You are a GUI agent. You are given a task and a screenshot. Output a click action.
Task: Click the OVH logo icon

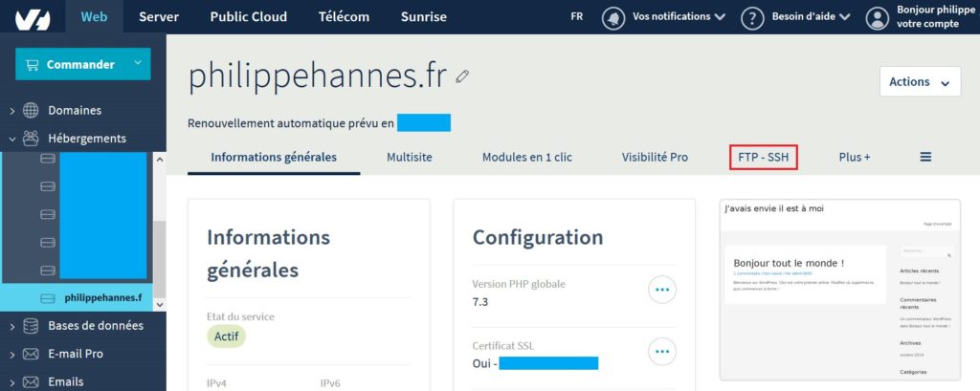[33, 19]
